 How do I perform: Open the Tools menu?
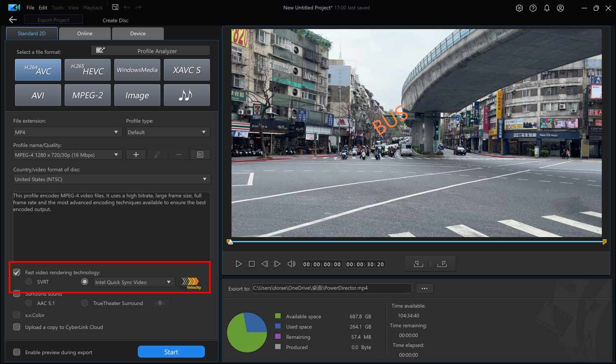click(x=57, y=8)
